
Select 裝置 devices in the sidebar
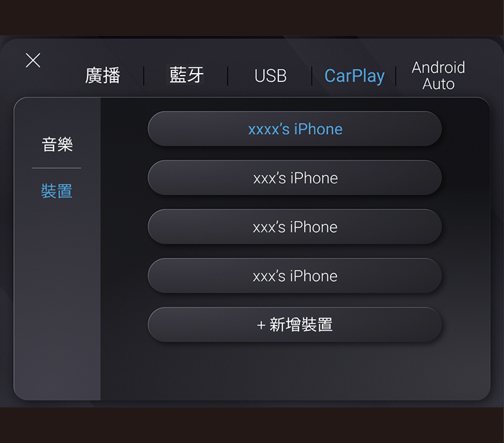pos(57,191)
